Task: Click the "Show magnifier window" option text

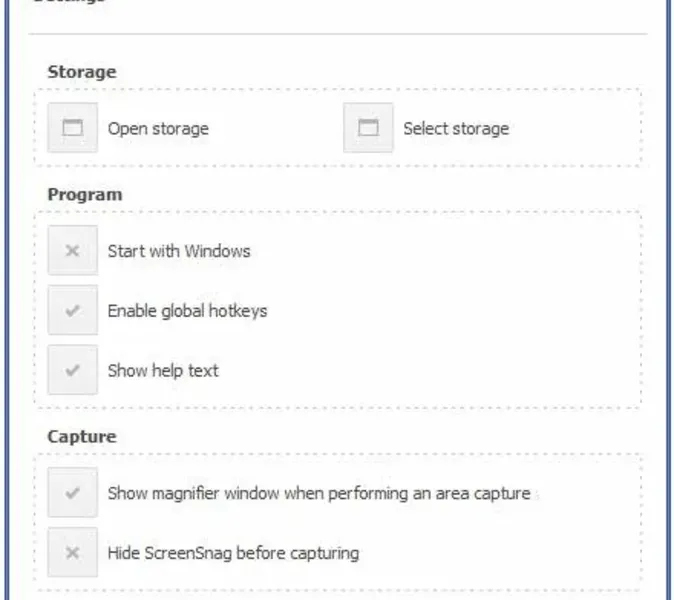Action: click(x=319, y=493)
